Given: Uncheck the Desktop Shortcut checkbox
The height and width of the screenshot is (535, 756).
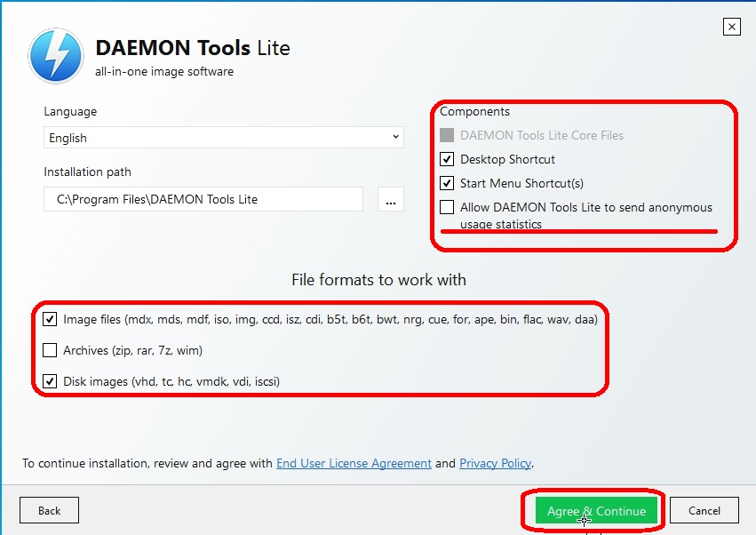Looking at the screenshot, I should coord(447,159).
